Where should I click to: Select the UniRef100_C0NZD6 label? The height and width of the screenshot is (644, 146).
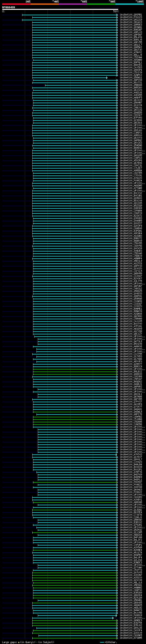coord(131,424)
